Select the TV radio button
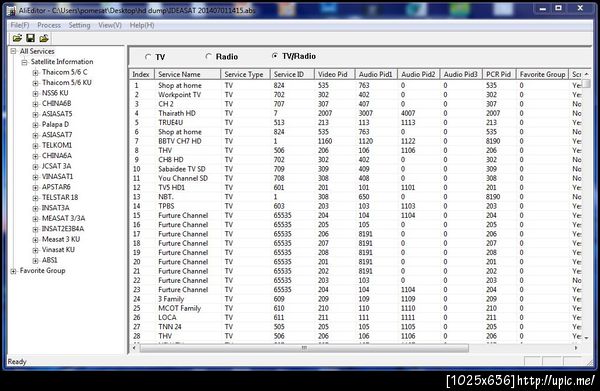 [148, 57]
